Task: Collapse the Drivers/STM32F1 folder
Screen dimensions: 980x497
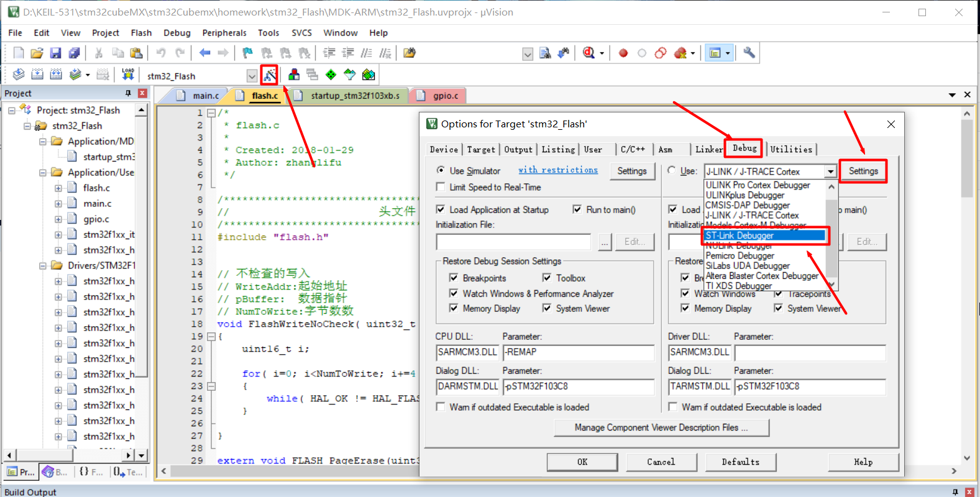Action: pyautogui.click(x=43, y=266)
